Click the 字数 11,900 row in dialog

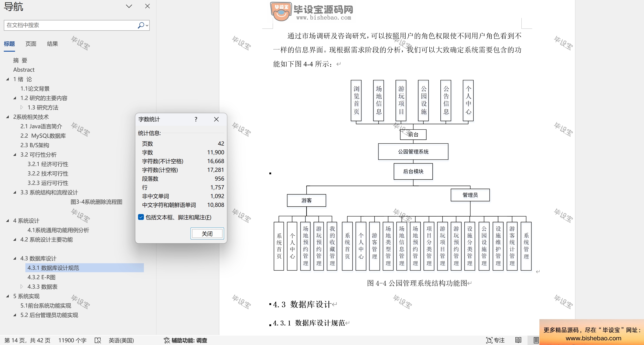coord(183,152)
